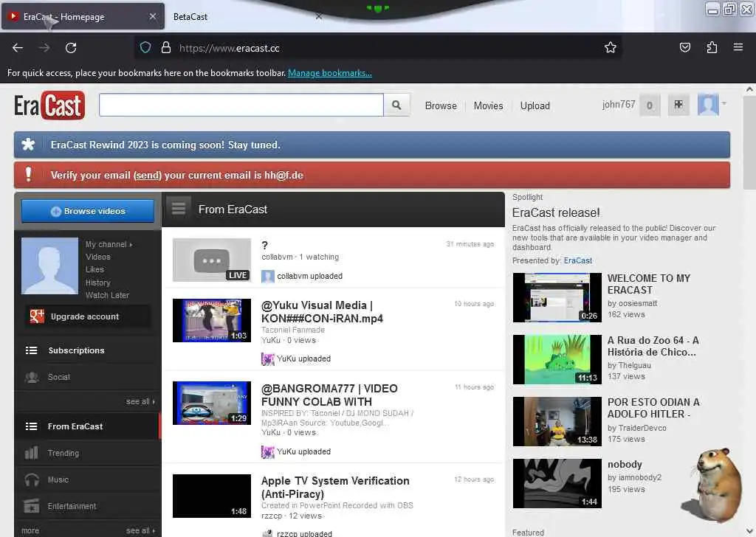Click the user avatar in header
Screen dimensions: 756x537
pyautogui.click(x=708, y=105)
